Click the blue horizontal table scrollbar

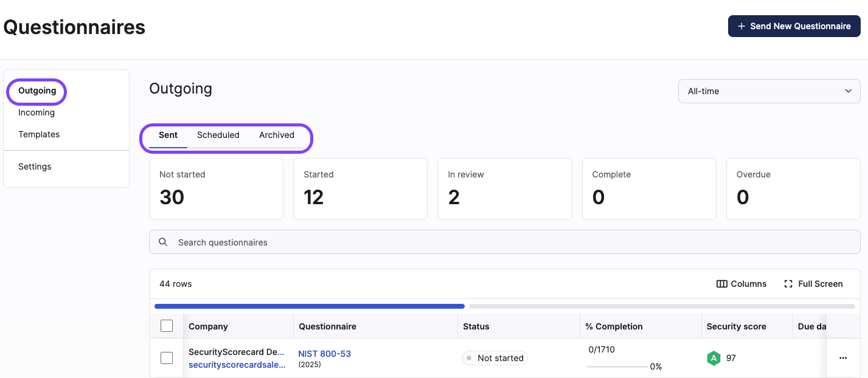[310, 306]
